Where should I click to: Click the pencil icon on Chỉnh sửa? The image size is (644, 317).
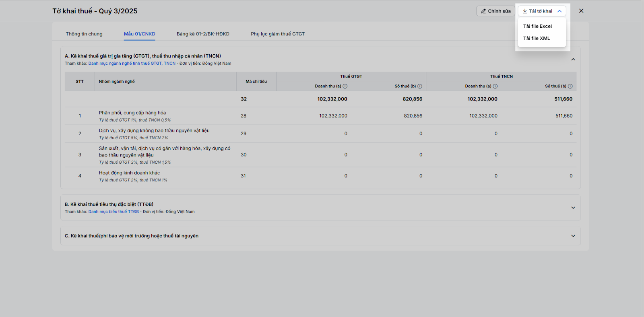pos(483,11)
